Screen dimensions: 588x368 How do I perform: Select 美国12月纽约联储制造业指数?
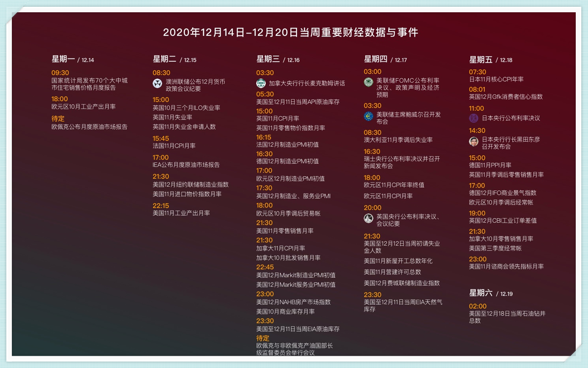(191, 184)
